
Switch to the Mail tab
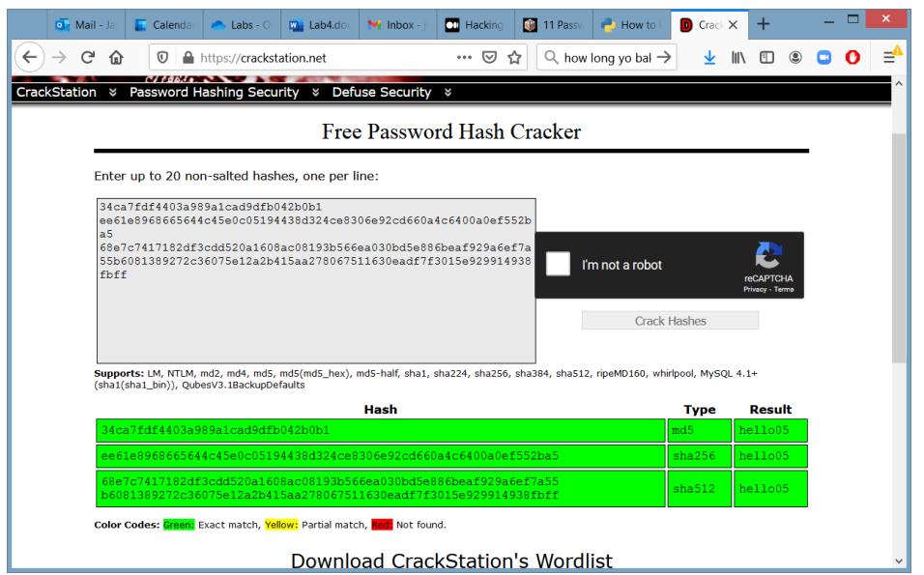[x=86, y=25]
